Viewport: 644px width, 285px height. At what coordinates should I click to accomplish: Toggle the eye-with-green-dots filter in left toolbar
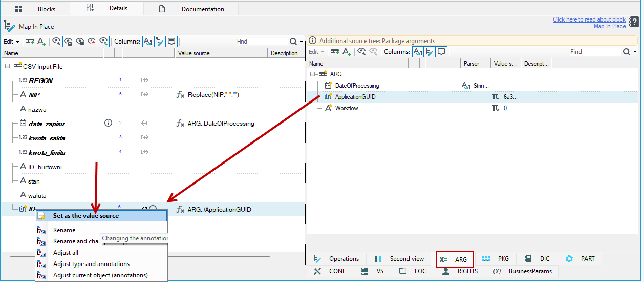click(104, 42)
